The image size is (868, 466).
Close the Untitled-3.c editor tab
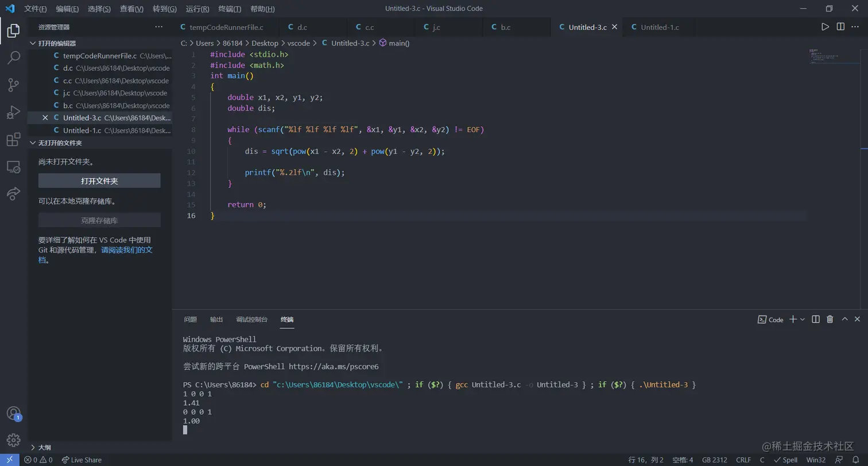615,27
